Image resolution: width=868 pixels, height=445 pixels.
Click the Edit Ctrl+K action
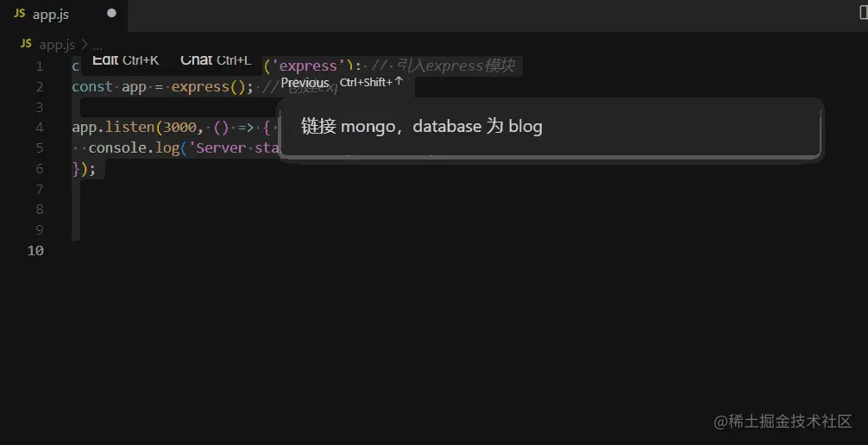pyautogui.click(x=126, y=60)
